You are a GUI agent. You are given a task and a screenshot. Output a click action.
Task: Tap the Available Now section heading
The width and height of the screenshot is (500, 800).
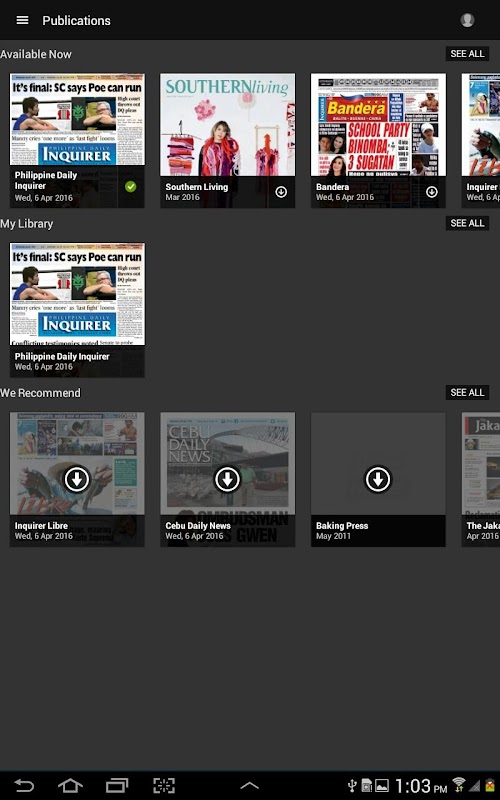point(36,54)
